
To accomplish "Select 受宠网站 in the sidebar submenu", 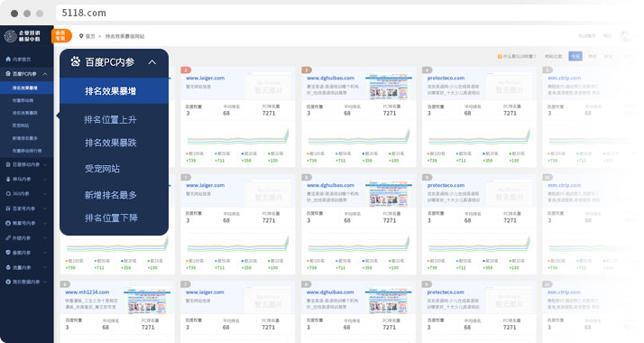I will [21, 125].
